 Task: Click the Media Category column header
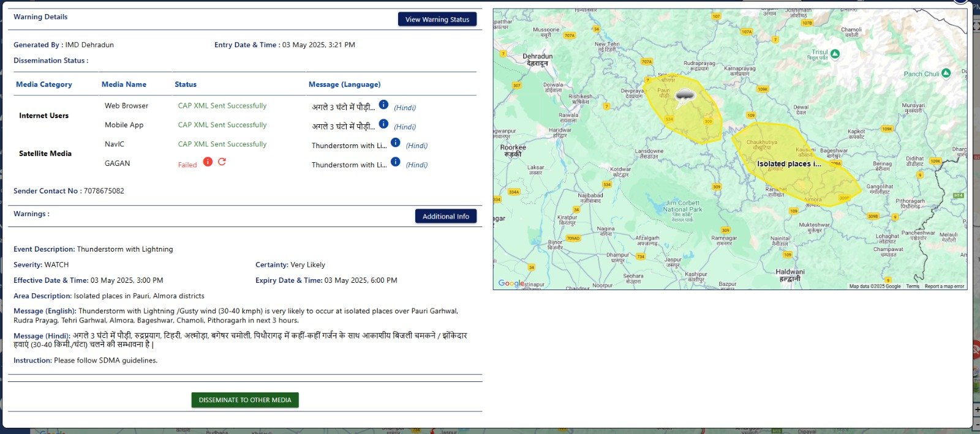tap(44, 84)
